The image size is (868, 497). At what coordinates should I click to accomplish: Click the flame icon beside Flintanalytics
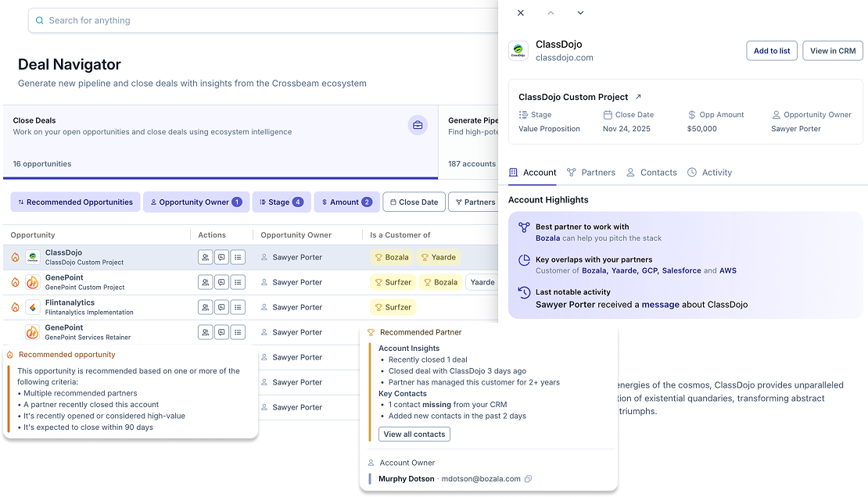[x=16, y=307]
